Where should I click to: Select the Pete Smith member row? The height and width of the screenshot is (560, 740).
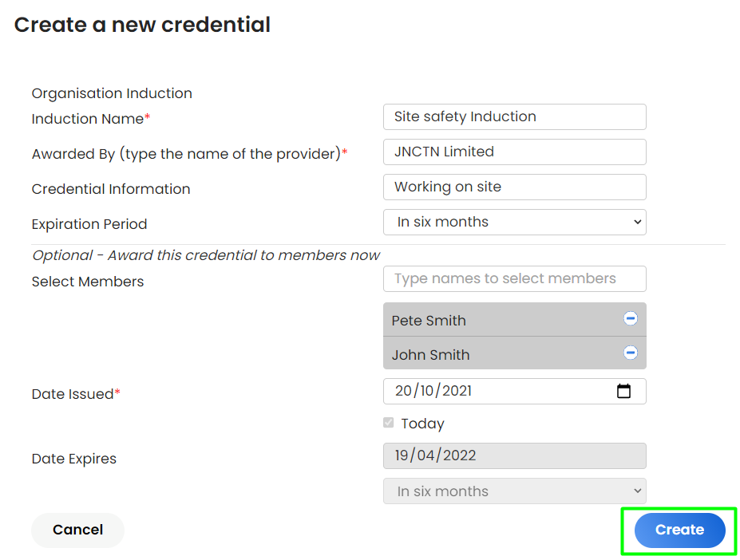[514, 319]
